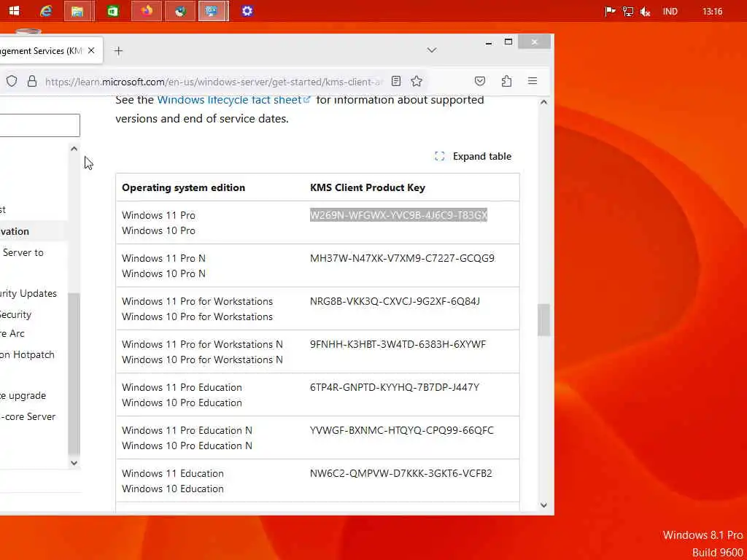Click Expand table button
This screenshot has height=560, width=747.
[x=473, y=156]
